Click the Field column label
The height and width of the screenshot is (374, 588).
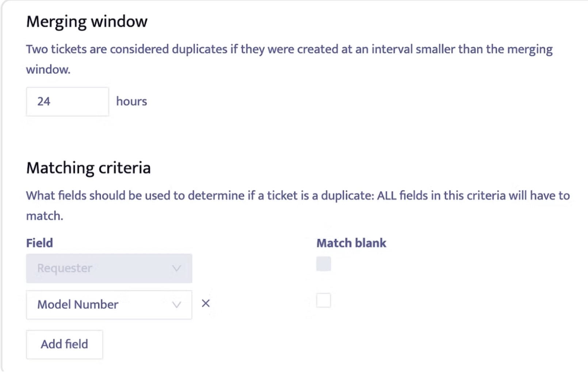point(39,243)
